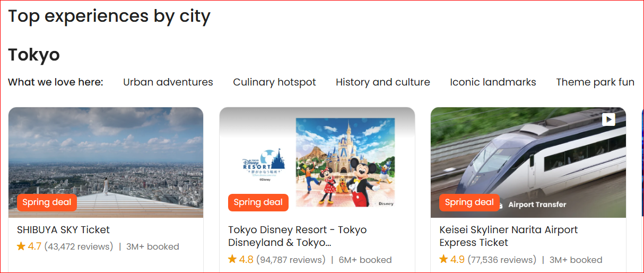Choose the Theme park fun tag

[x=595, y=82]
